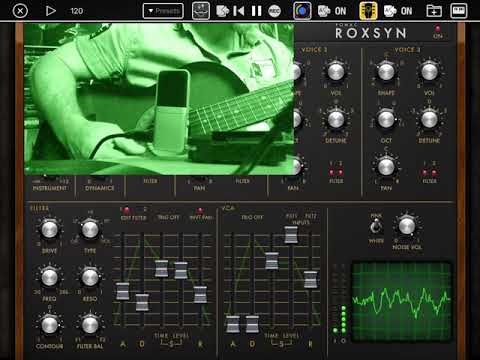Click the INSTRUMENT label below the video
This screenshot has width=480, height=360.
[x=50, y=188]
